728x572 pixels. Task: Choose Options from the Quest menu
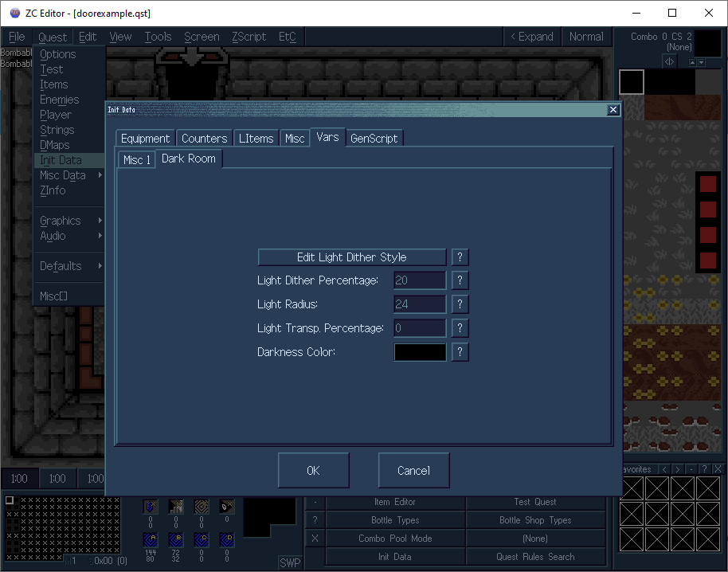pos(69,54)
